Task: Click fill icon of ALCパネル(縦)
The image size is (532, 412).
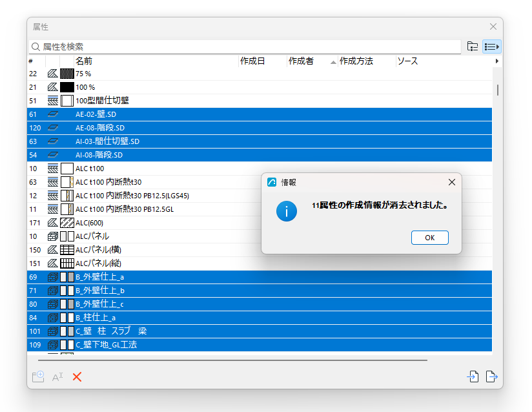Action: tap(52, 263)
